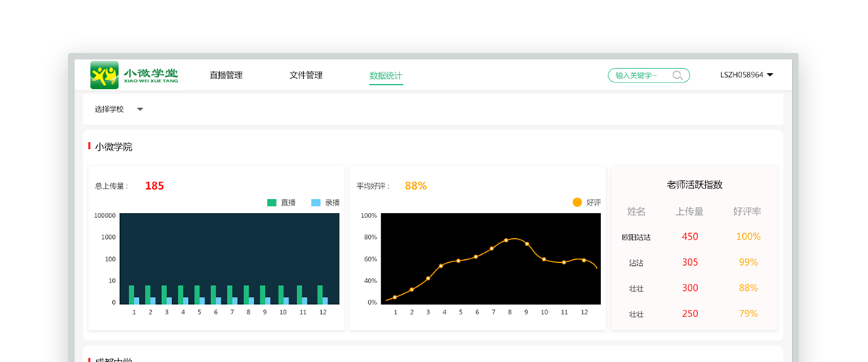The height and width of the screenshot is (362, 868).
Task: Click the 平均好评 label
Action: pos(373,186)
